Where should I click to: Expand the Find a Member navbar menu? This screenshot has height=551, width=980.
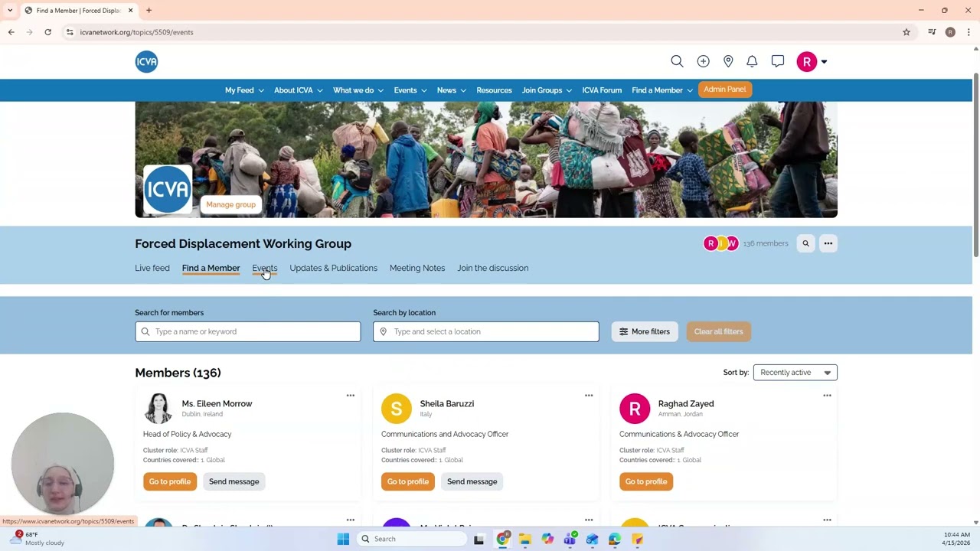click(662, 90)
